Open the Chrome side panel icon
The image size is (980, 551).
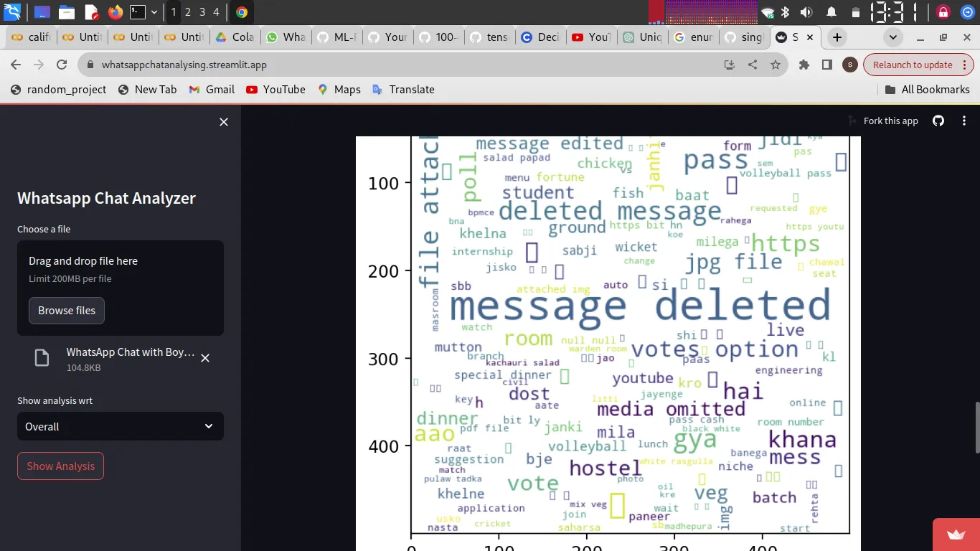(826, 65)
